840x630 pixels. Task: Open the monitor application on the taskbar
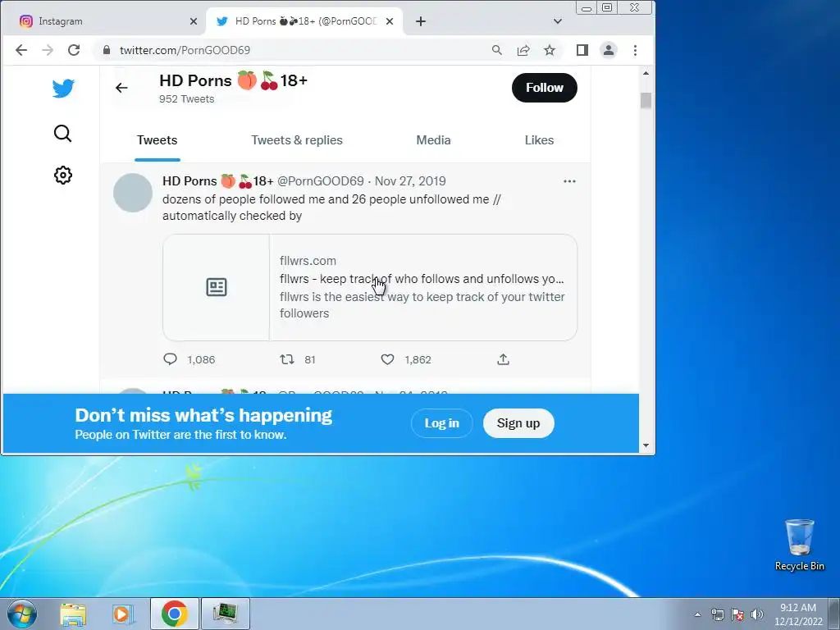click(225, 614)
